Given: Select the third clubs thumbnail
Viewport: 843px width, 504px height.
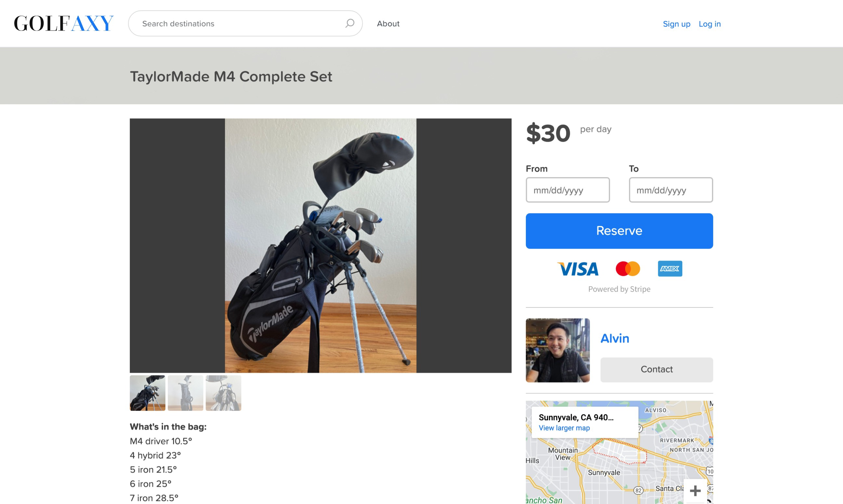Looking at the screenshot, I should click(223, 393).
